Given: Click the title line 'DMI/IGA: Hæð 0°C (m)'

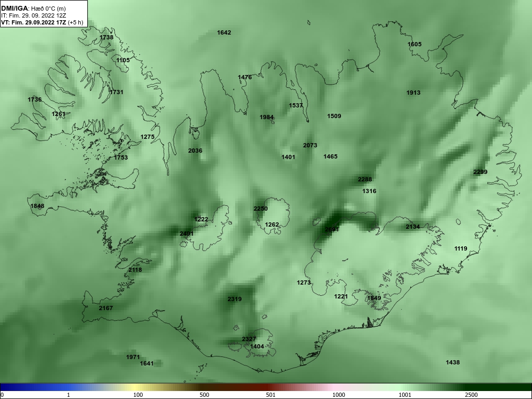Looking at the screenshot, I should pyautogui.click(x=34, y=9).
